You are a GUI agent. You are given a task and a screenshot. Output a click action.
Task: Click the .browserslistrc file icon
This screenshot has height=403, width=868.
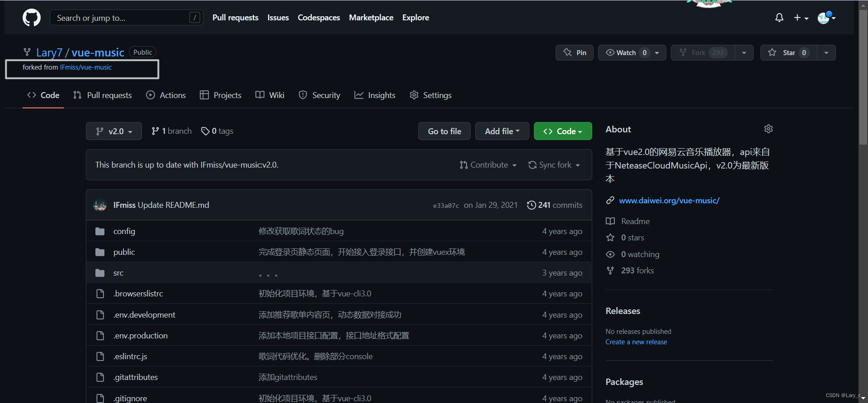[x=100, y=294]
